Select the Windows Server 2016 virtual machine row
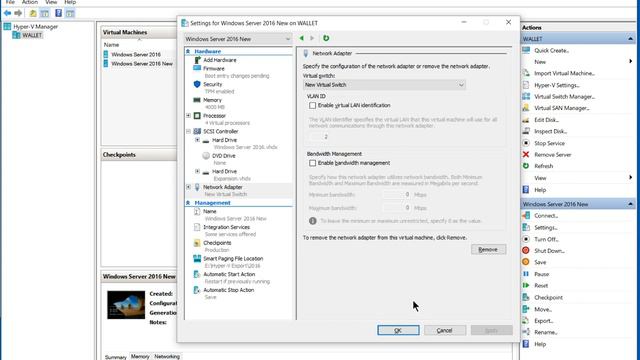 point(136,54)
